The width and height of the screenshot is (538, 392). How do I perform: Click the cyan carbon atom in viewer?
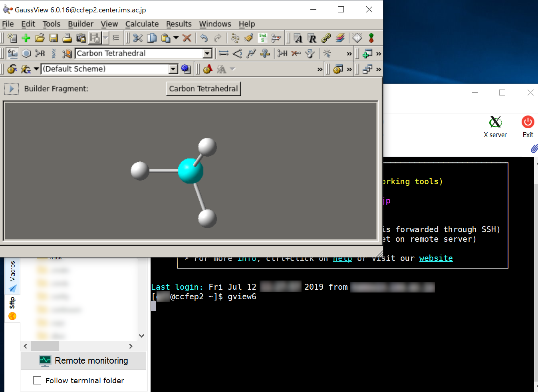coord(191,171)
